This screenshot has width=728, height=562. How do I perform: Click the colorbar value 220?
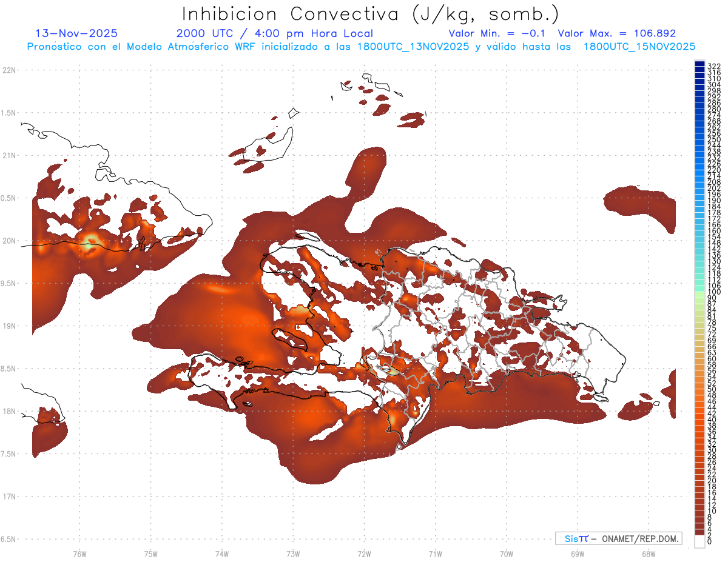[714, 170]
